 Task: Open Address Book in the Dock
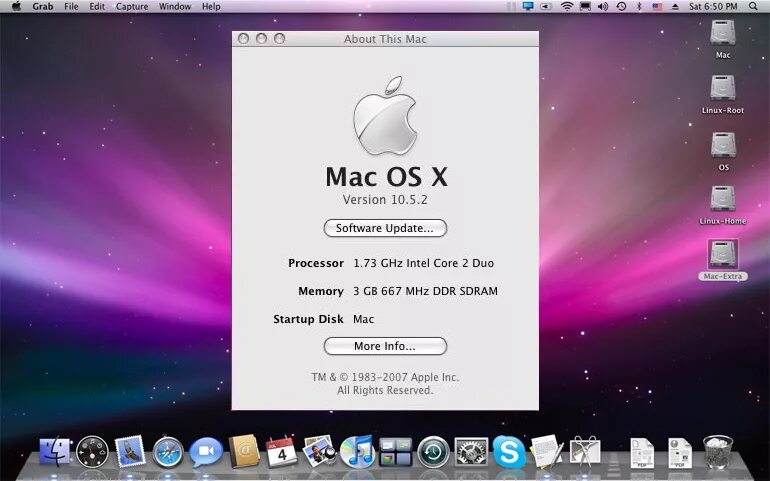(244, 451)
